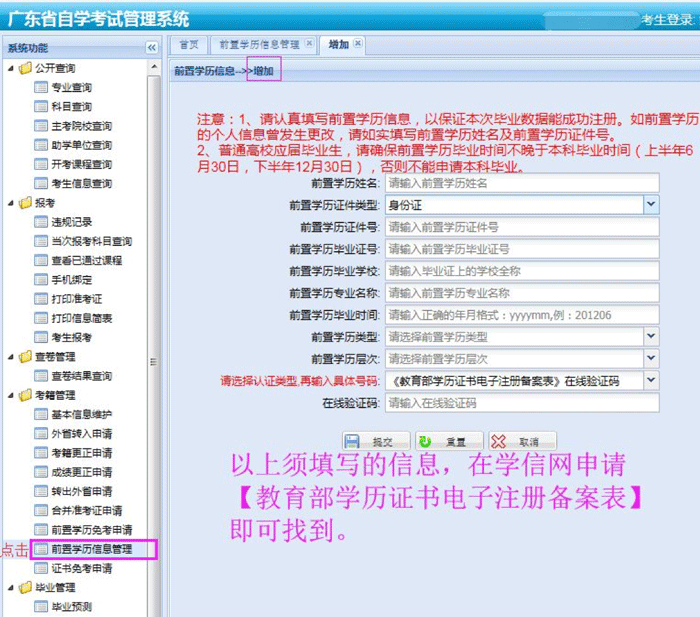Close the 增加 tab

359,44
